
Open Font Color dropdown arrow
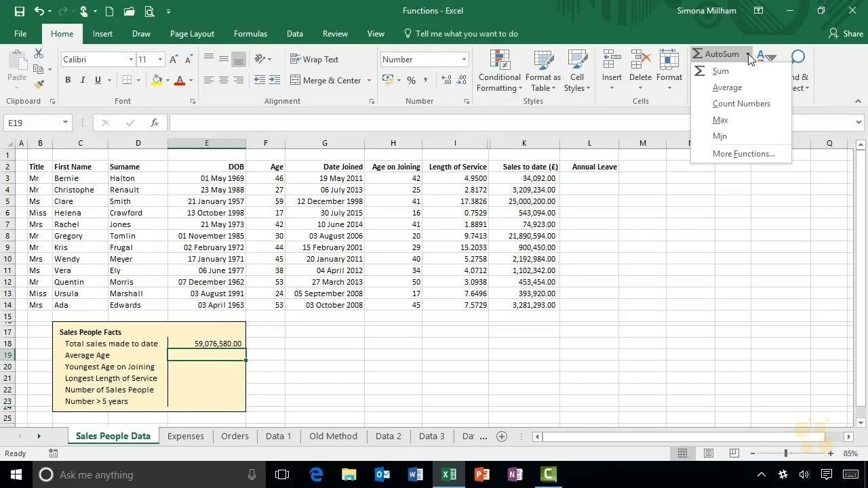[191, 80]
